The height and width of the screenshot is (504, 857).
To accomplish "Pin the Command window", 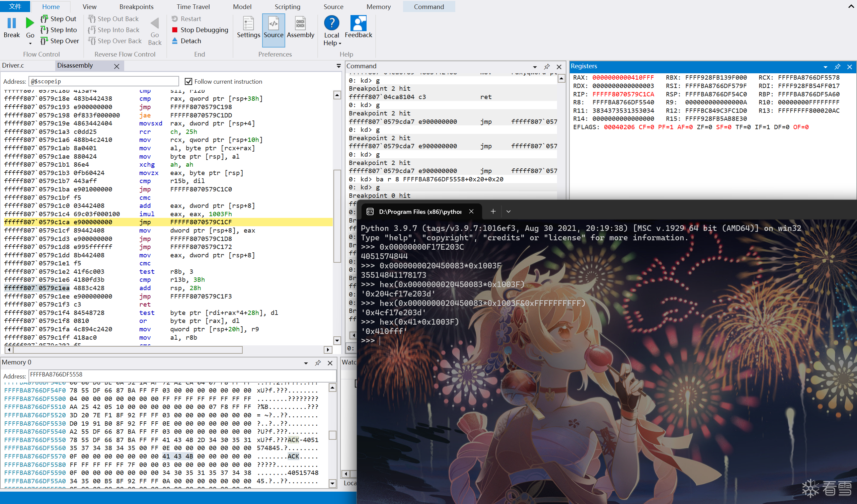I will (547, 67).
